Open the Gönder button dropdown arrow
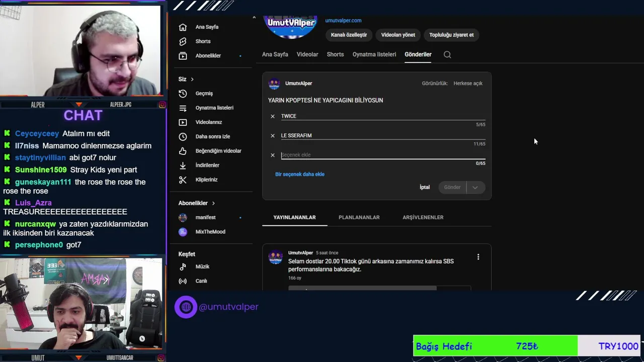Image resolution: width=644 pixels, height=362 pixels. [x=475, y=187]
